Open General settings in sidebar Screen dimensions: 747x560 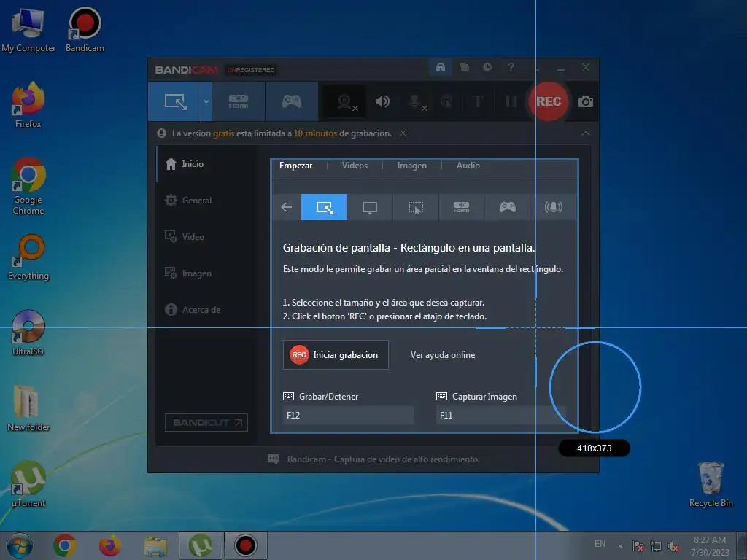coord(188,201)
